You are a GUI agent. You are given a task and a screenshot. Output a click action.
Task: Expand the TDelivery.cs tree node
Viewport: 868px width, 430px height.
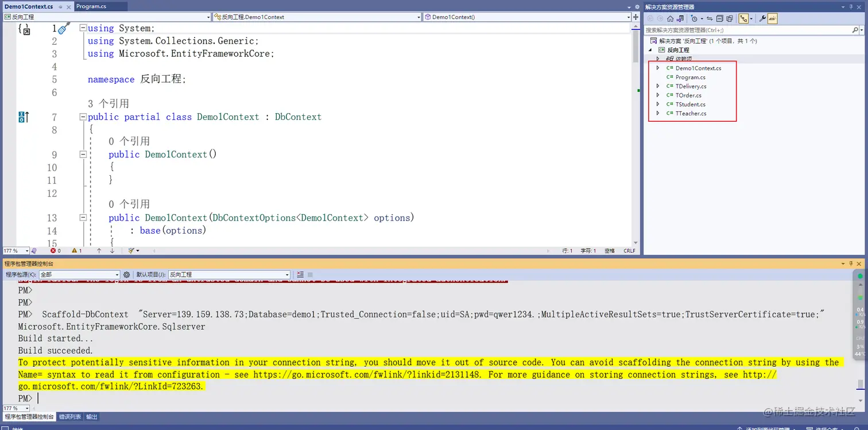[658, 86]
